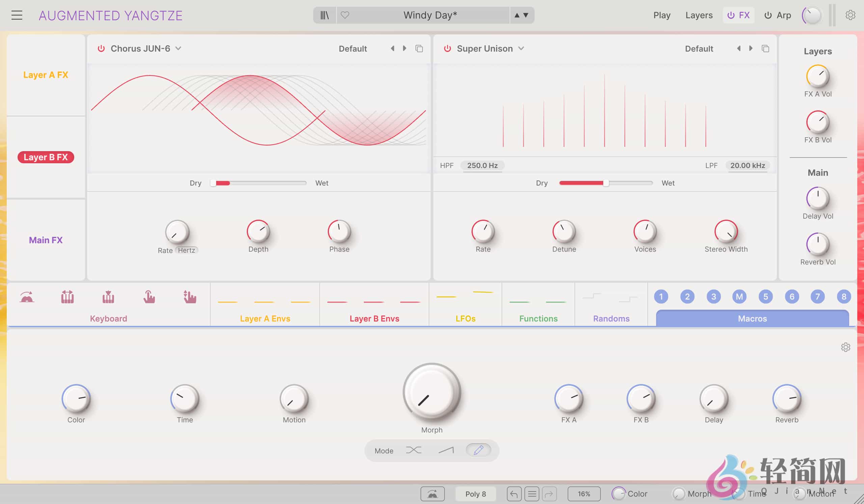Open the Poly 8 polyphony menu
864x504 pixels.
(475, 494)
